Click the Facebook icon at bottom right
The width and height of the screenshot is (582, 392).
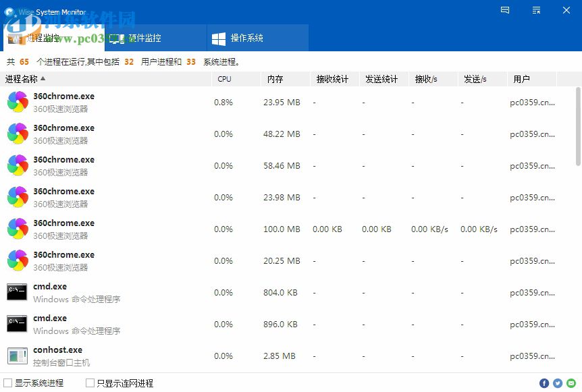click(x=544, y=383)
